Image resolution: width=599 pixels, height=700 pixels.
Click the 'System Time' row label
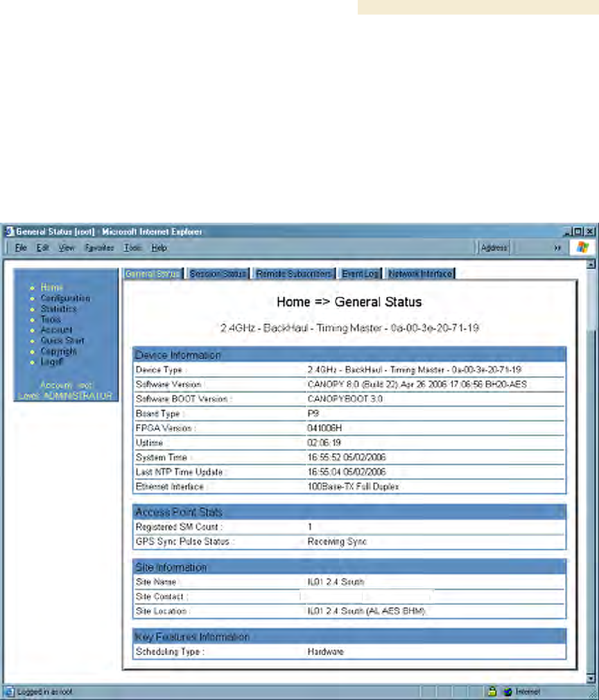tap(161, 457)
